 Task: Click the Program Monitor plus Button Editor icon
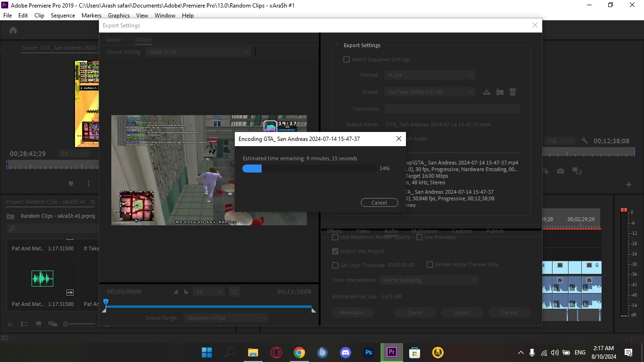coord(628,184)
